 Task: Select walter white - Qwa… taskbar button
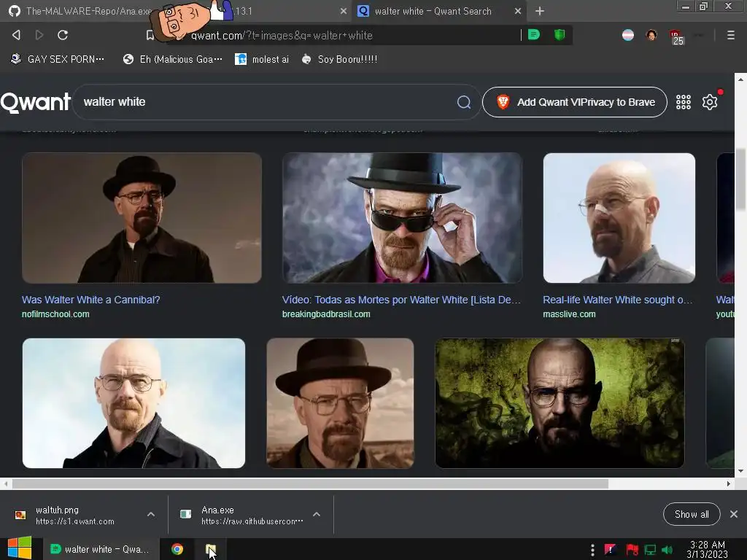pos(100,550)
